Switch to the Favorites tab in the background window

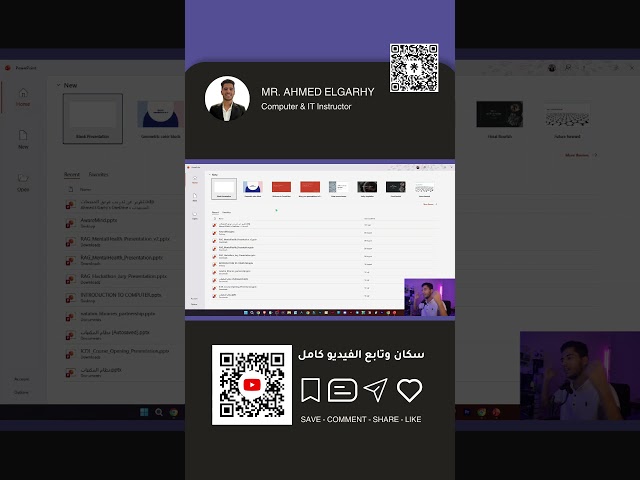click(98, 174)
